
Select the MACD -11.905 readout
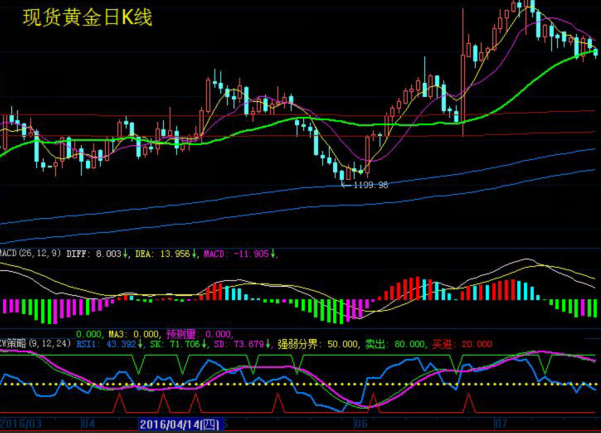point(238,254)
